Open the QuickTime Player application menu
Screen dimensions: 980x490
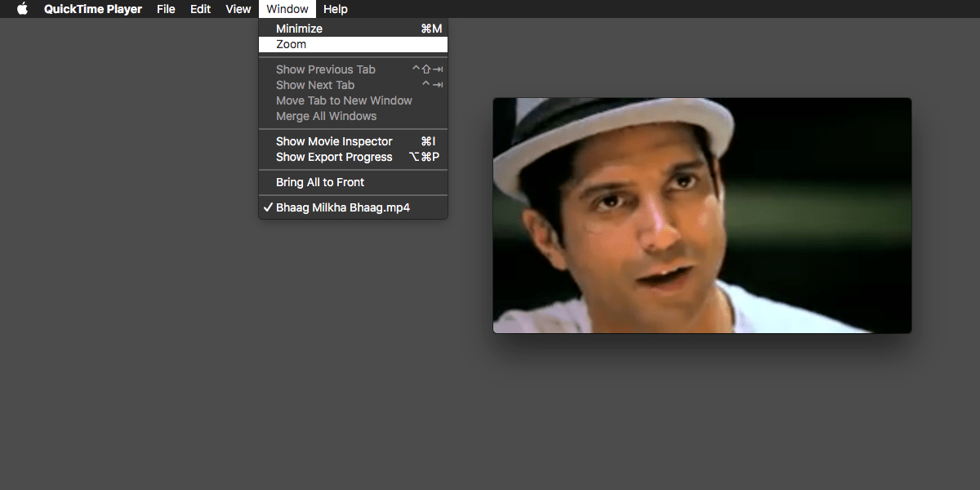[x=93, y=9]
